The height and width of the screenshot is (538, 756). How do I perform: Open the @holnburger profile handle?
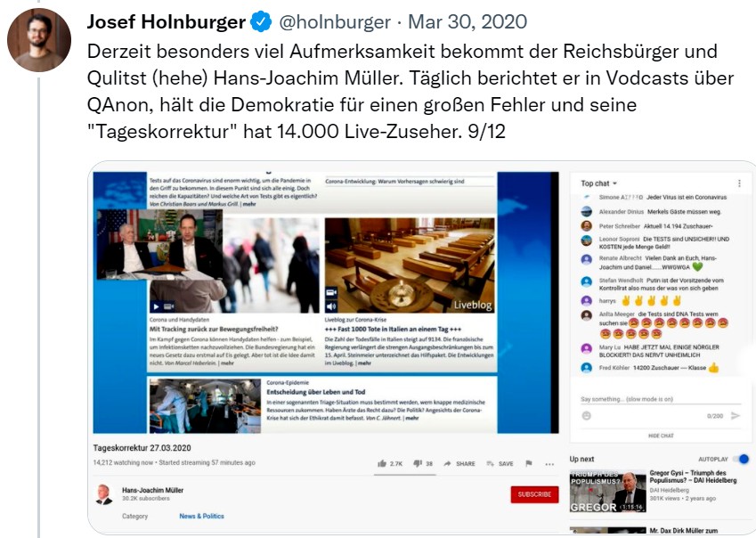335,21
